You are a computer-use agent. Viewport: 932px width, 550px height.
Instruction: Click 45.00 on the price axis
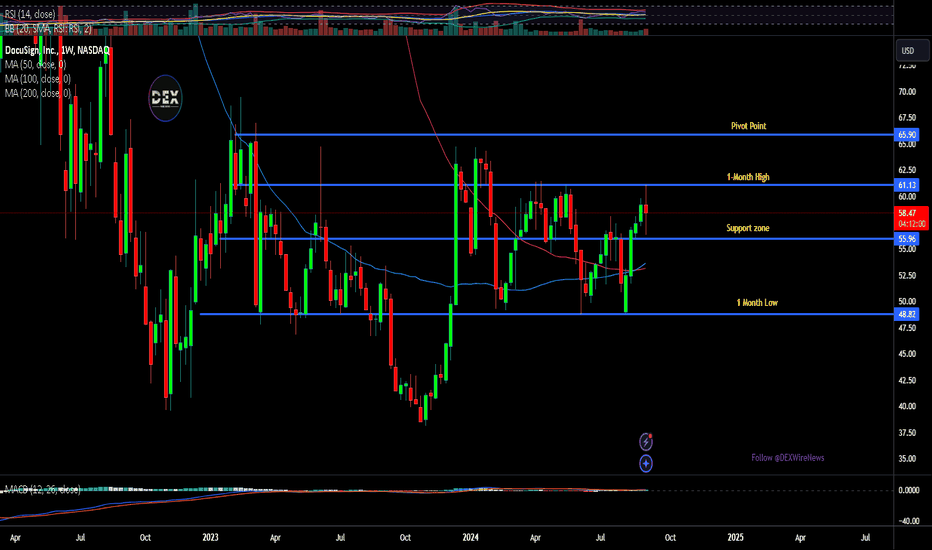tap(907, 354)
